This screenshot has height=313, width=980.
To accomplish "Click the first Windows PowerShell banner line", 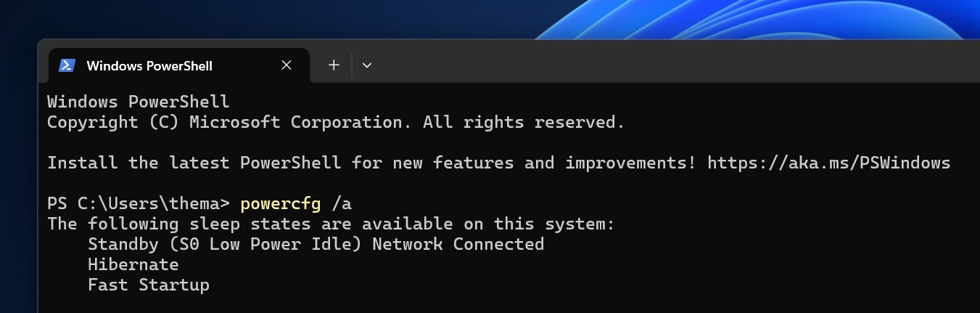I will 138,102.
